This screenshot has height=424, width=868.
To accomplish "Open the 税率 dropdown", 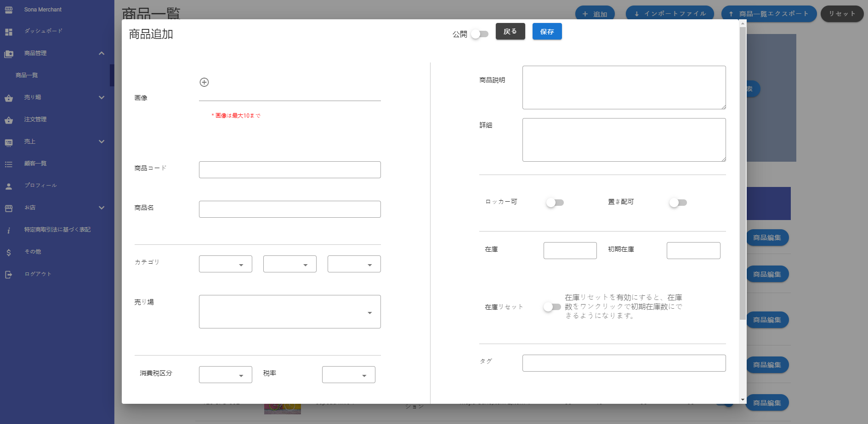I will pos(348,375).
